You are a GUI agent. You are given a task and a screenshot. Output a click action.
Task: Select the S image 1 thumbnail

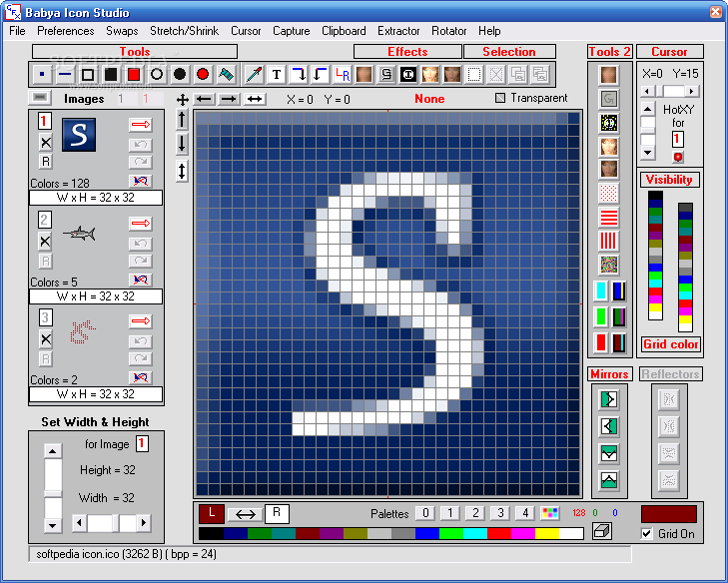tap(79, 135)
